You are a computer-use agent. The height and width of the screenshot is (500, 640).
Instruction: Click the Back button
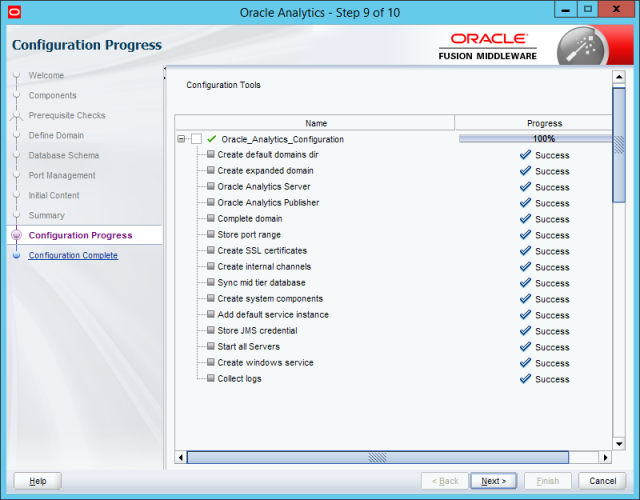coord(445,481)
